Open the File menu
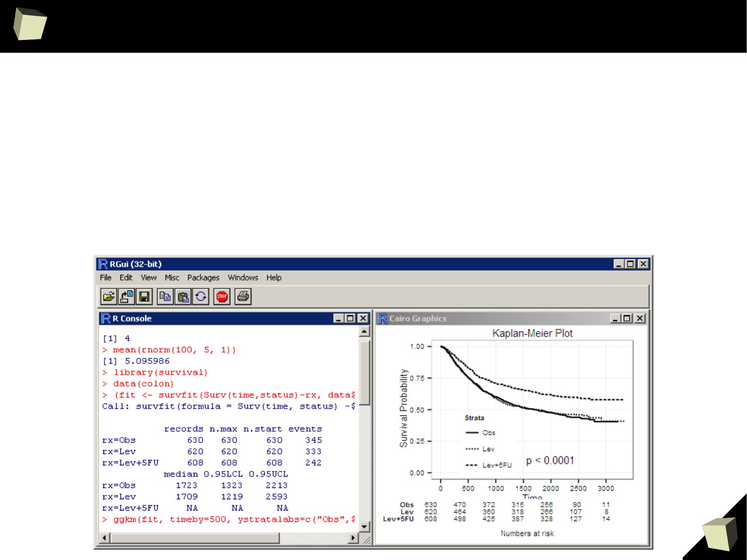Viewport: 747px width, 560px height. (105, 278)
